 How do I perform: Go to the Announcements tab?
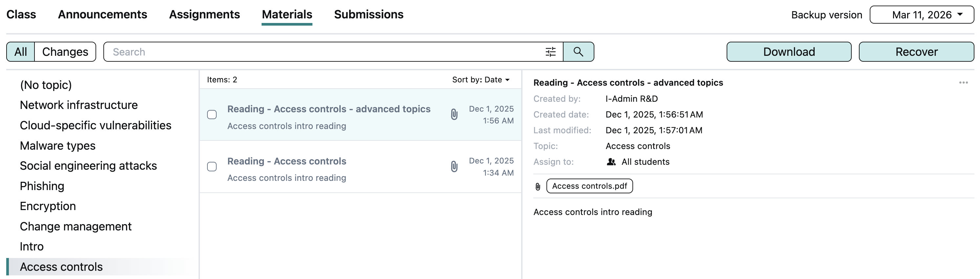[x=102, y=14]
